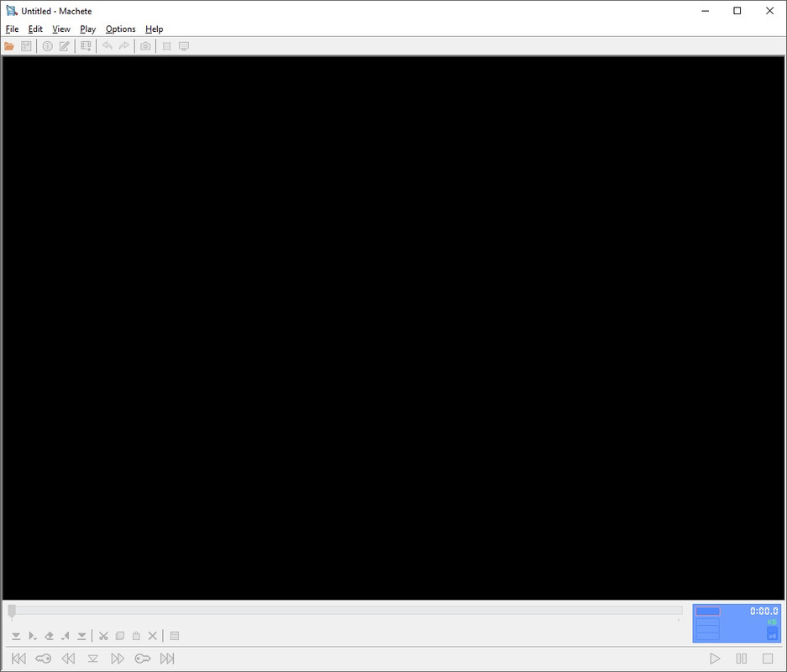787x672 pixels.
Task: Open the Help menu
Action: pos(154,29)
